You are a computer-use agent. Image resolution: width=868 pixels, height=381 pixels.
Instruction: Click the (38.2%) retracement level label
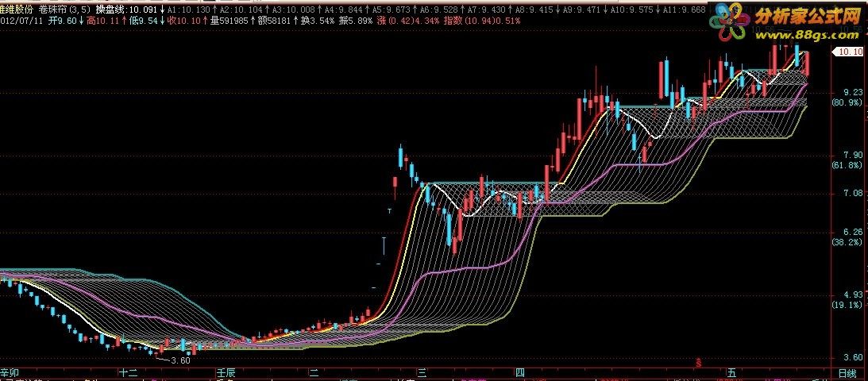(x=847, y=242)
